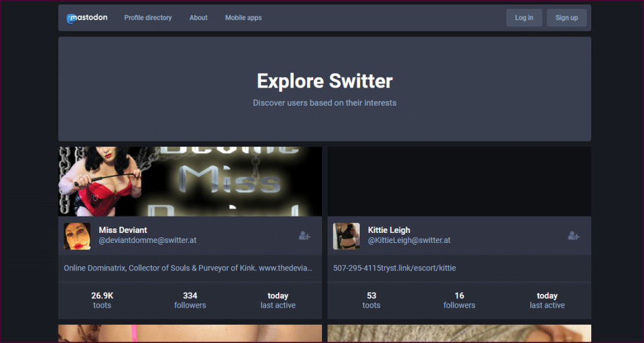
Task: Click the Explore Switter heading
Action: click(x=325, y=81)
